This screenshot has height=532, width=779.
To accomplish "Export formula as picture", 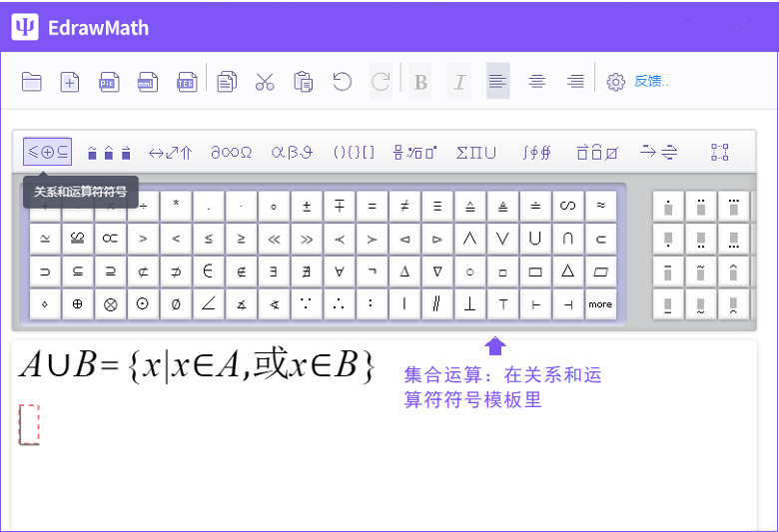I will click(x=109, y=82).
